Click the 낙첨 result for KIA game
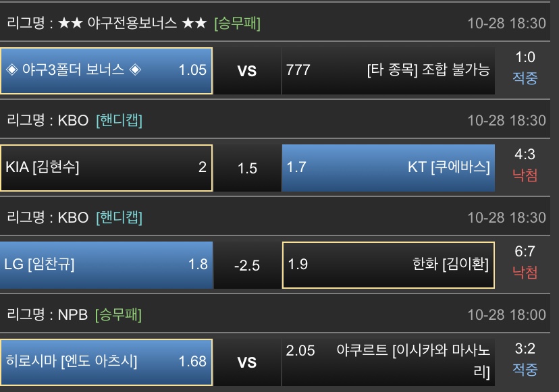The width and height of the screenshot is (559, 392). [525, 175]
